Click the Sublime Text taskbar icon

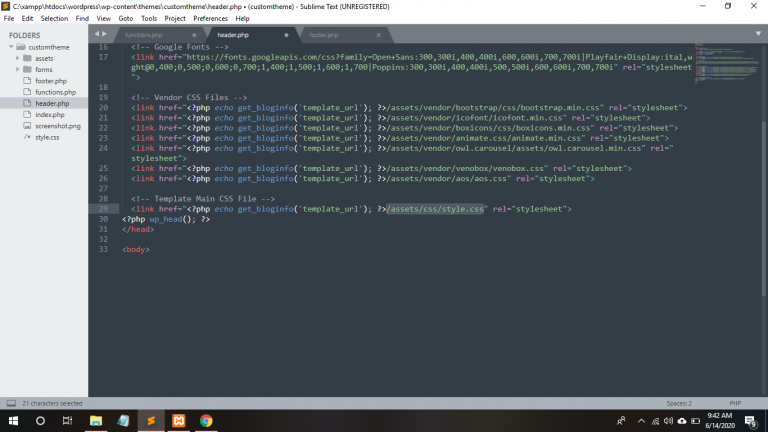tap(151, 421)
